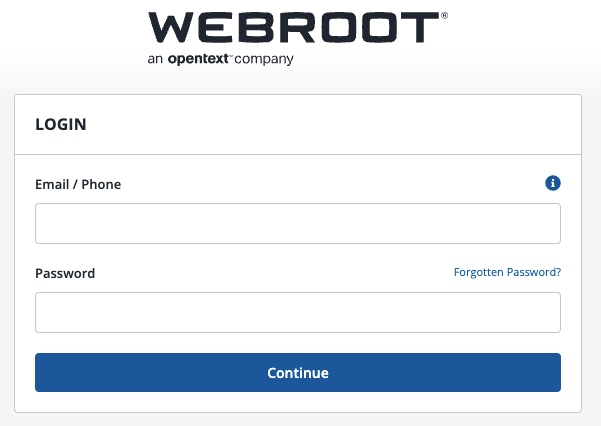Click the LOGIN heading text
Screen dimensions: 601x426
tap(61, 124)
